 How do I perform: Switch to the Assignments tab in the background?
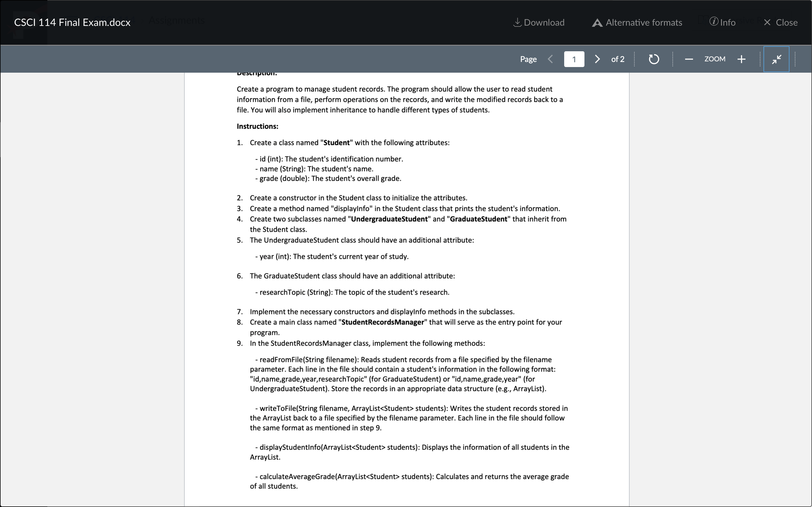coord(176,20)
